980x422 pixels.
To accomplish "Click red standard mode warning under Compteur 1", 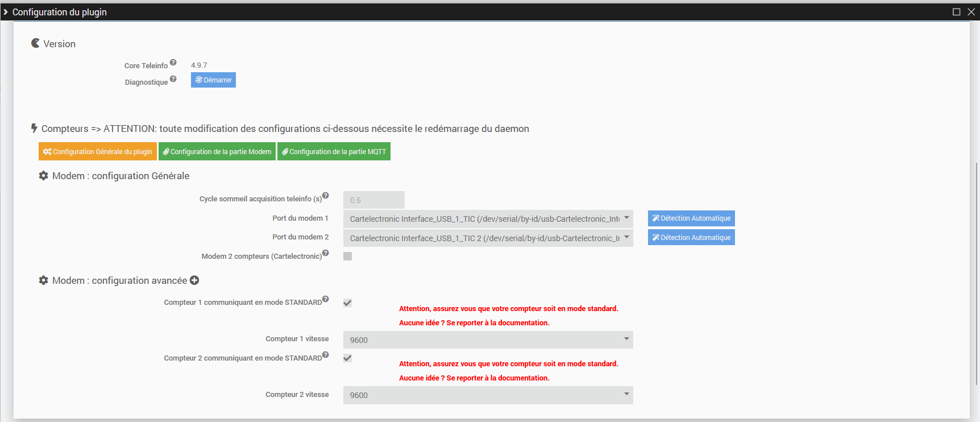I will coord(508,309).
